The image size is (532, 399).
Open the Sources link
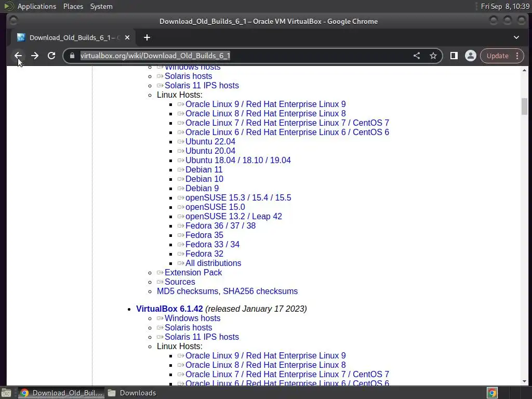tap(180, 282)
